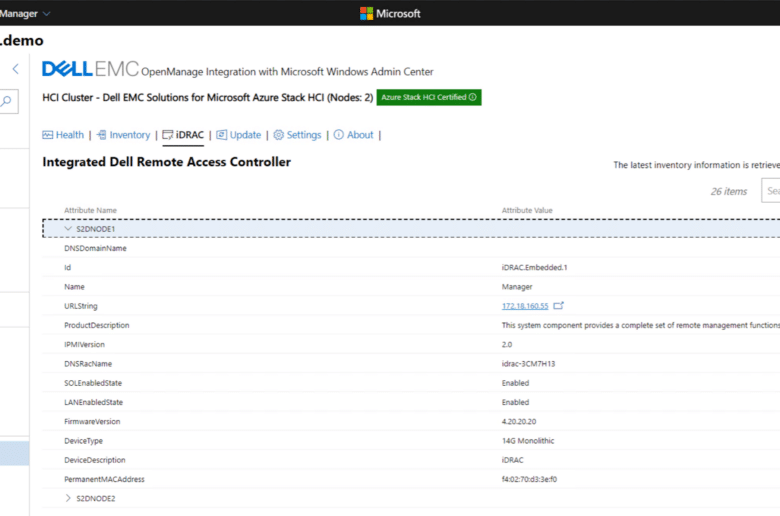Viewport: 780px width, 516px height.
Task: Click the About info circle icon
Action: coord(339,135)
